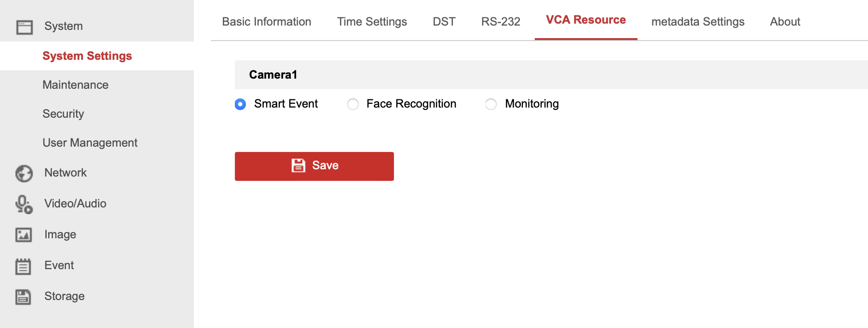Open the metadata Settings tab
Viewport: 868px width, 328px height.
tap(698, 22)
